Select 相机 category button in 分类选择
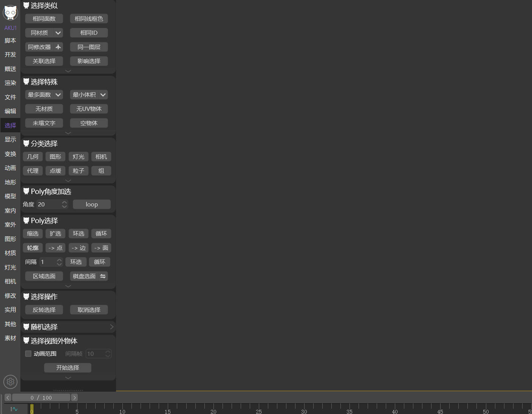The image size is (532, 414). [101, 157]
